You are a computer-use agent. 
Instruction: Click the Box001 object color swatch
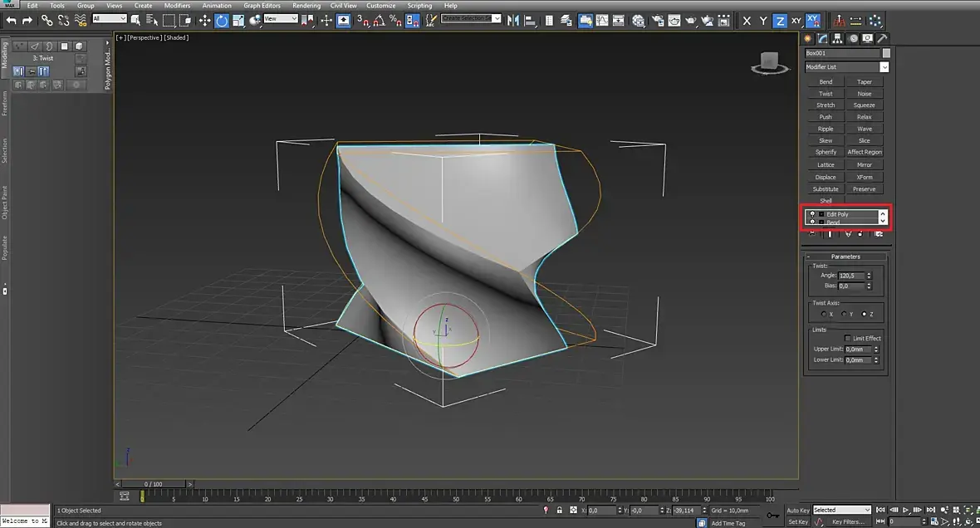click(x=886, y=53)
